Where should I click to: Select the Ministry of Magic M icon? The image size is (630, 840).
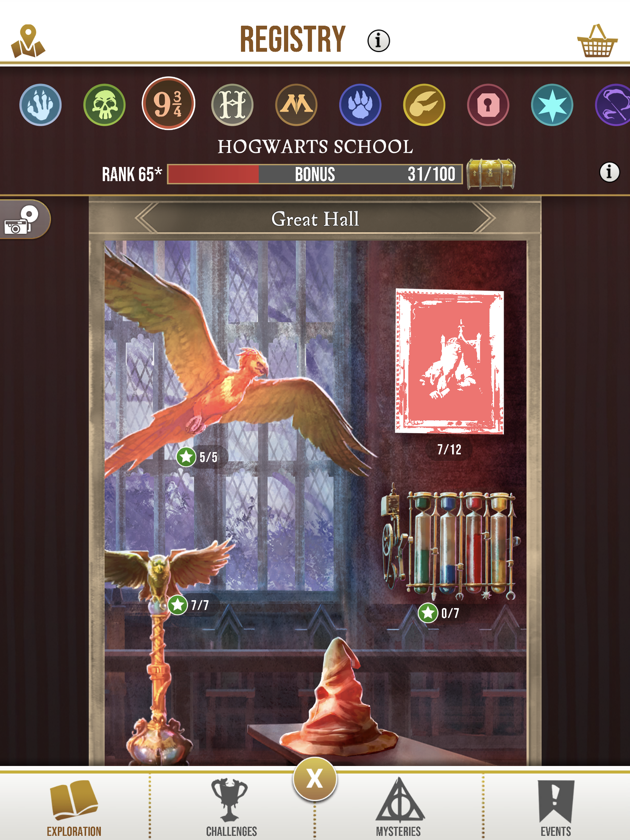pos(296,105)
